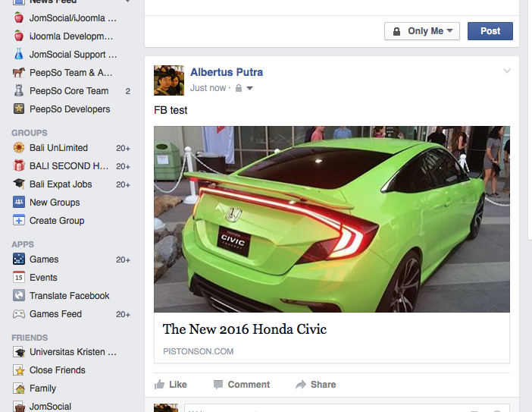Open post audience lock dropdown

(x=243, y=89)
